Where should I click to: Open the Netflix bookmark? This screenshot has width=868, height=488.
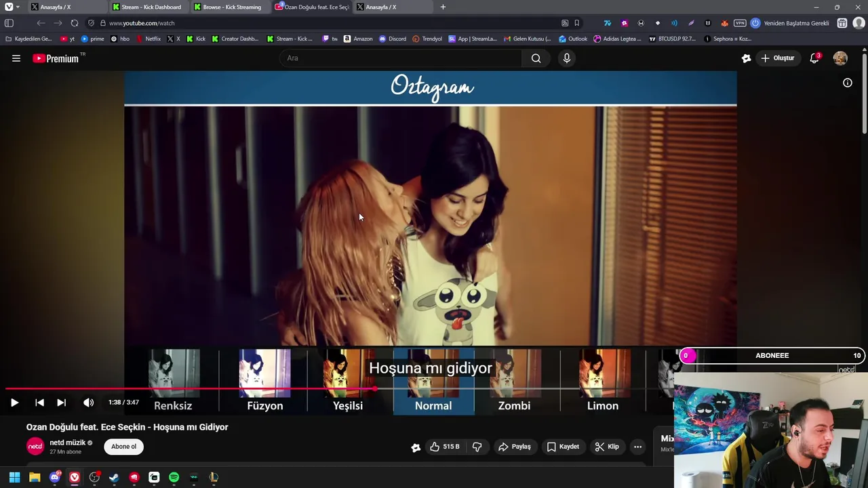148,39
